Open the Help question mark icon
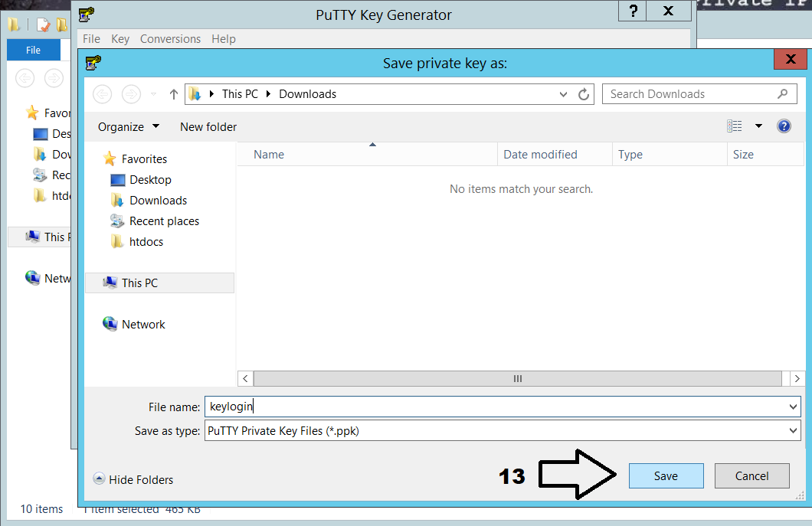 [x=784, y=126]
